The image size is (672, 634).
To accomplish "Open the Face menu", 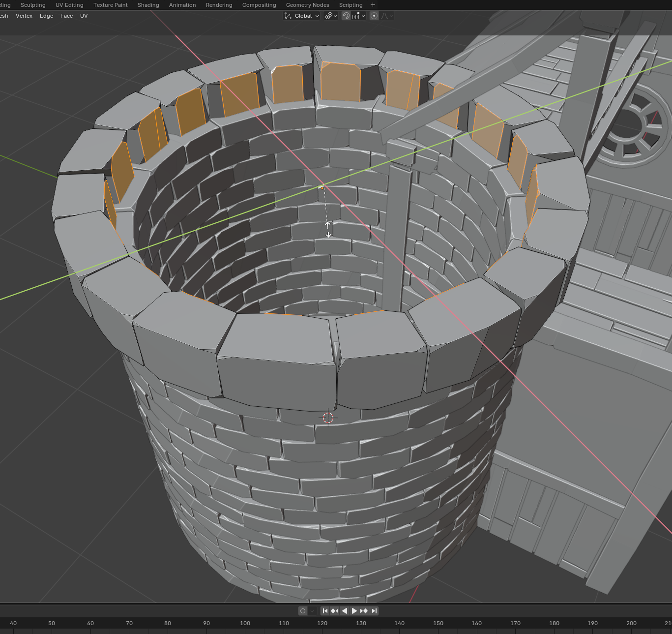I will click(66, 16).
